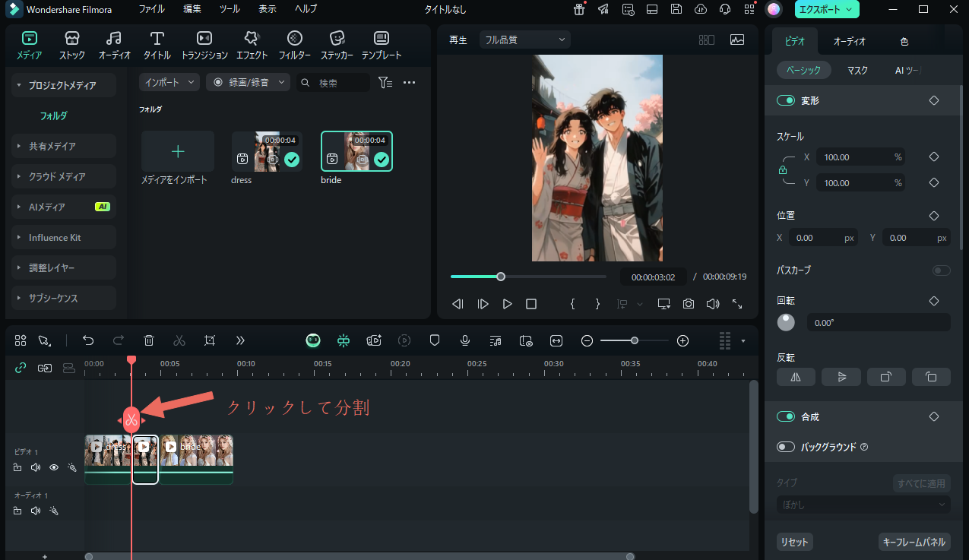Open the フル品質 playback quality dropdown
Viewport: 969px width, 560px height.
pos(524,40)
